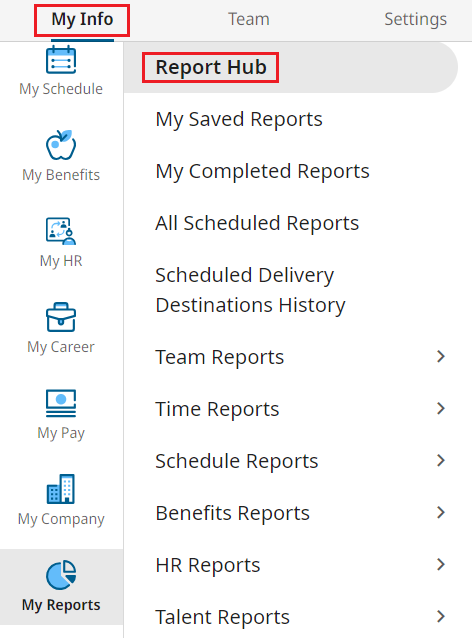Open My Saved Reports
Screen dimensions: 472x638
239,119
